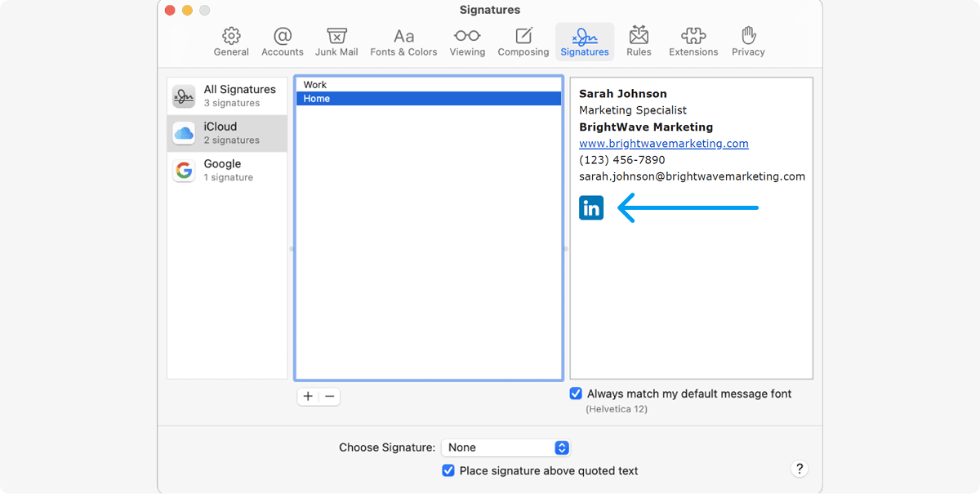Select the iCloud account row
Screen dimensions: 980x494
(227, 133)
